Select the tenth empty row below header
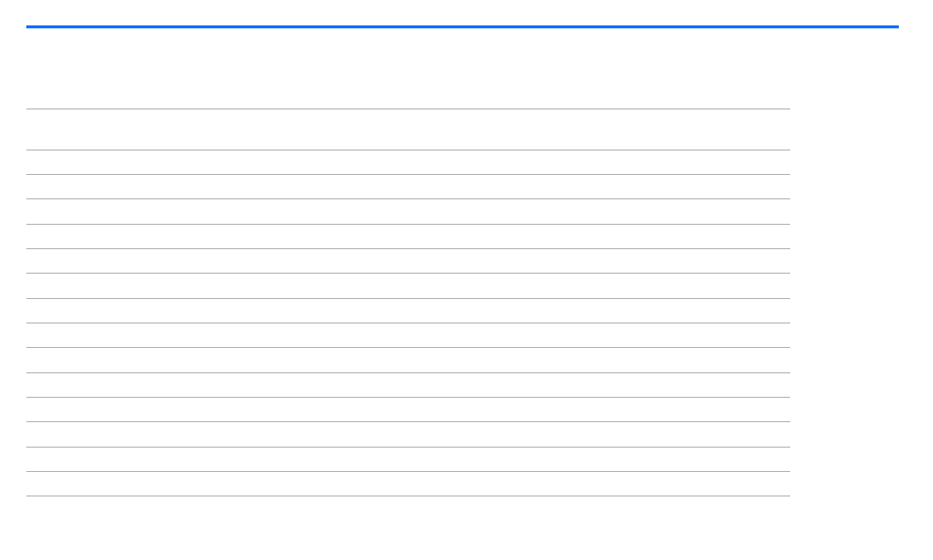 [408, 385]
